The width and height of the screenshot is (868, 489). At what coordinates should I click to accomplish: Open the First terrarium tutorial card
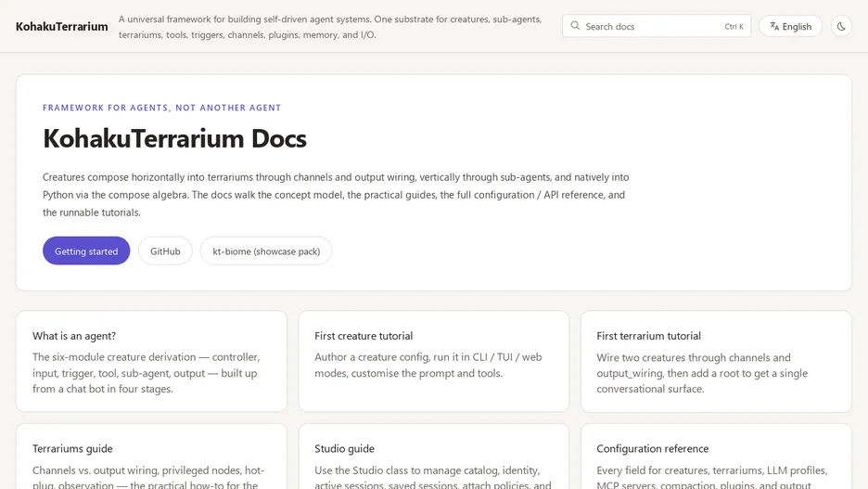tap(716, 361)
